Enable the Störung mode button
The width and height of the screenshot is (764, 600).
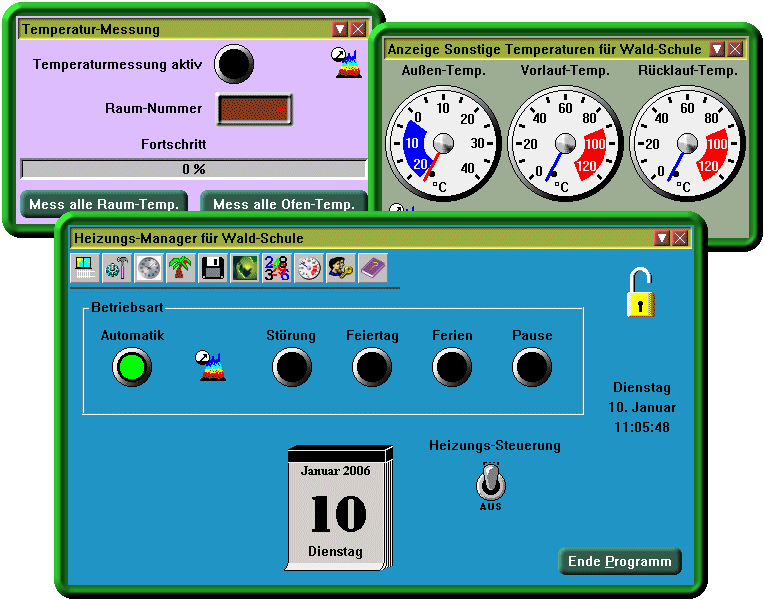(x=291, y=368)
